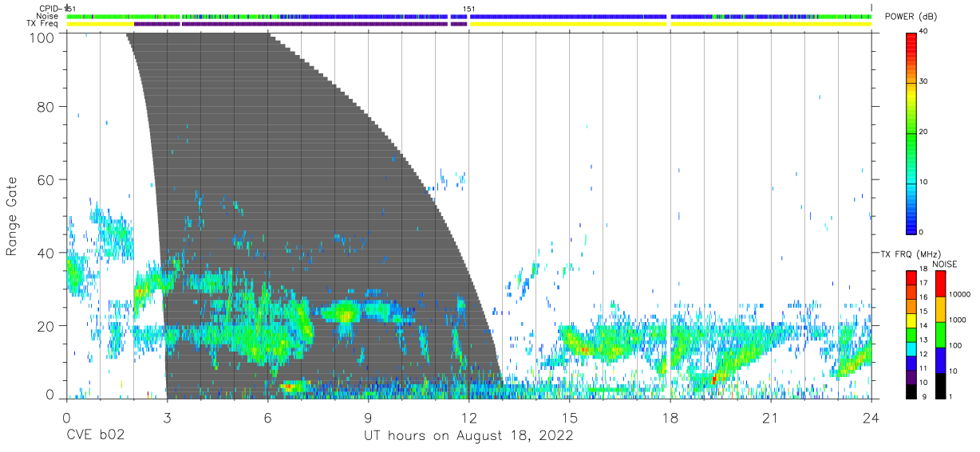
Task: Click the green block of NOISE legend
Action: (x=939, y=334)
